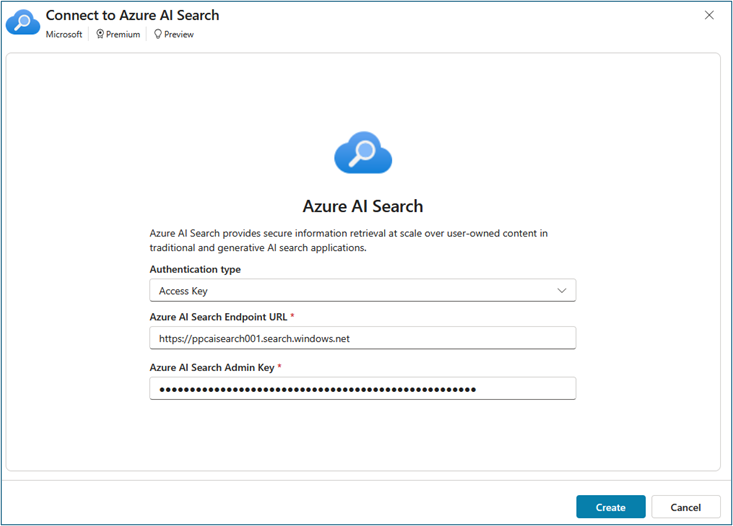Click the 'Authentication type' label

click(195, 269)
